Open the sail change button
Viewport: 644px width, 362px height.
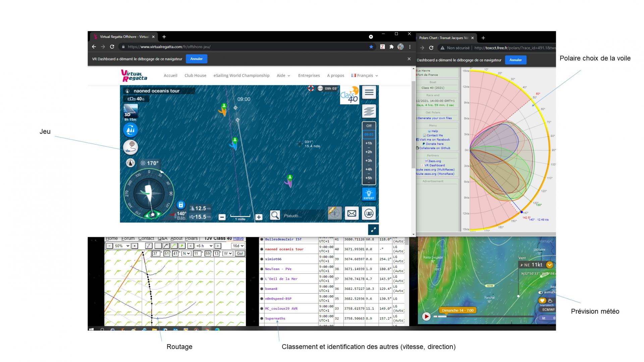tap(130, 130)
